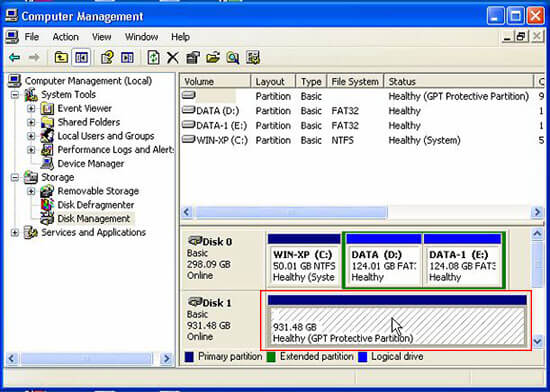The height and width of the screenshot is (392, 550).
Task: Sort by the Layout column header
Action: coord(273,82)
